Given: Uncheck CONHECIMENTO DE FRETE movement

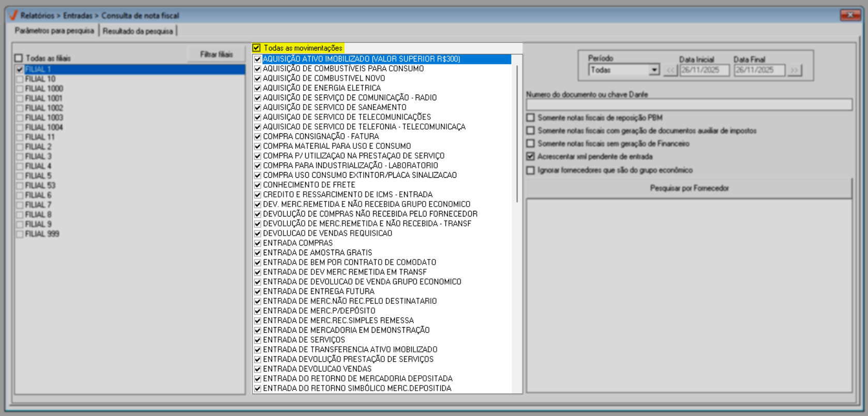Looking at the screenshot, I should (x=258, y=185).
